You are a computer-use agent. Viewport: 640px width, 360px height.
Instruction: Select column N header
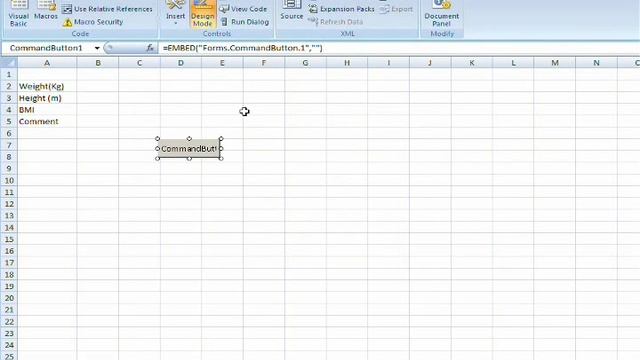[x=596, y=63]
